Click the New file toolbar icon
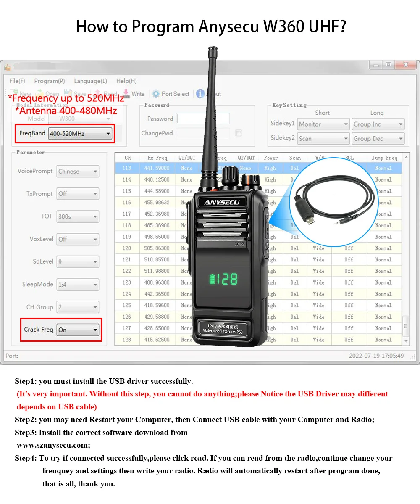Image resolution: width=420 pixels, height=504 pixels. [14, 93]
